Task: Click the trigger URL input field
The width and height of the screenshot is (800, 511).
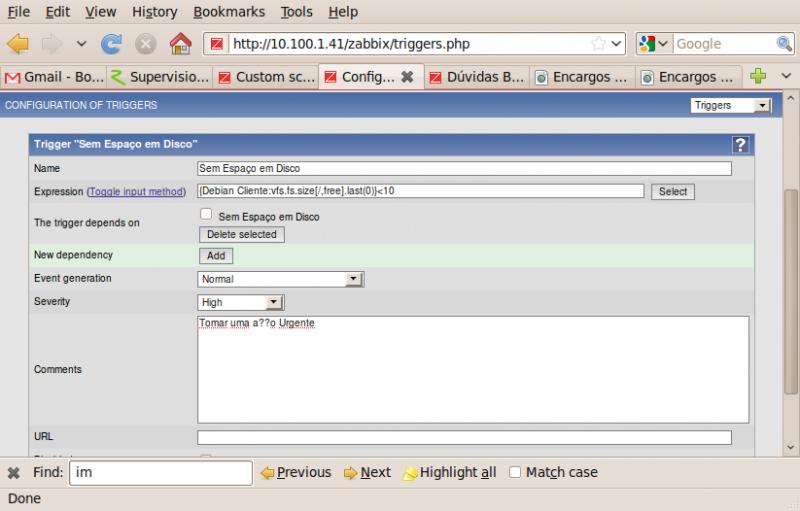Action: click(464, 438)
